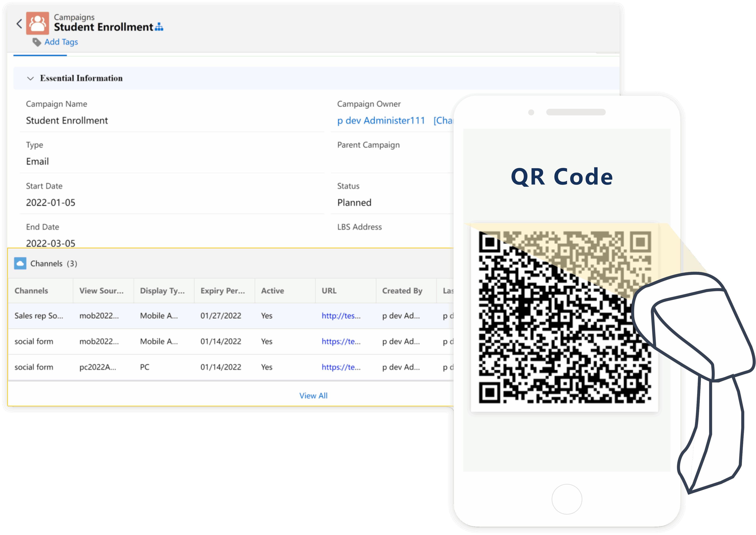Collapse the Essential Information section
The image size is (756, 535).
click(31, 78)
